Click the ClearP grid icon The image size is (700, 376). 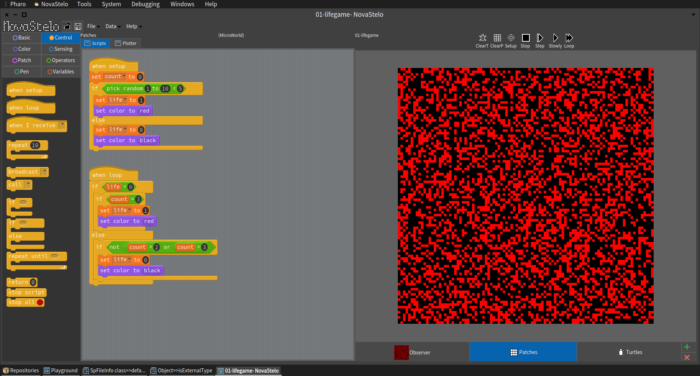point(497,38)
